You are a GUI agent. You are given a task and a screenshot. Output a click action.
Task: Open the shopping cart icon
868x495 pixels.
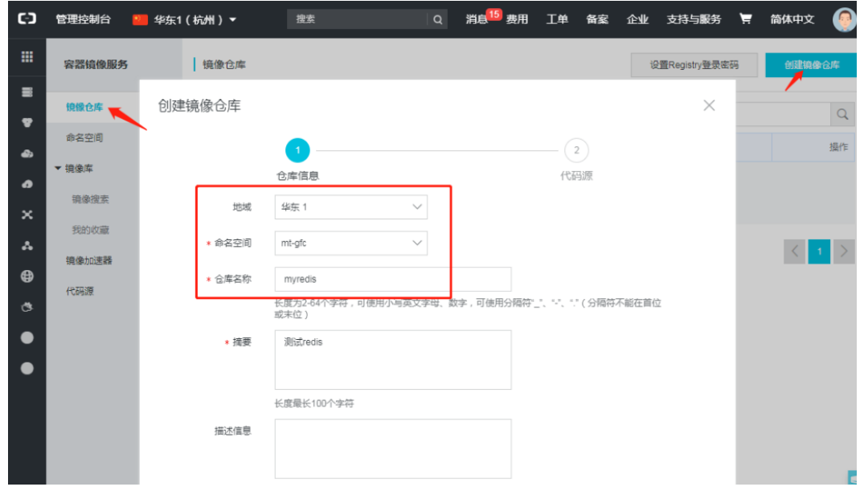click(x=745, y=18)
